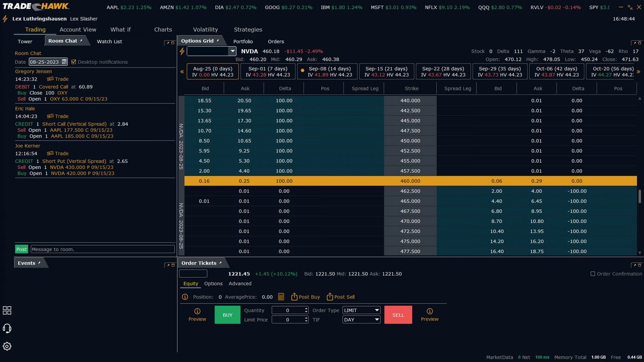The image size is (644, 362).
Task: Click the orange dot on the Sep-08 expiration
Action: click(302, 70)
